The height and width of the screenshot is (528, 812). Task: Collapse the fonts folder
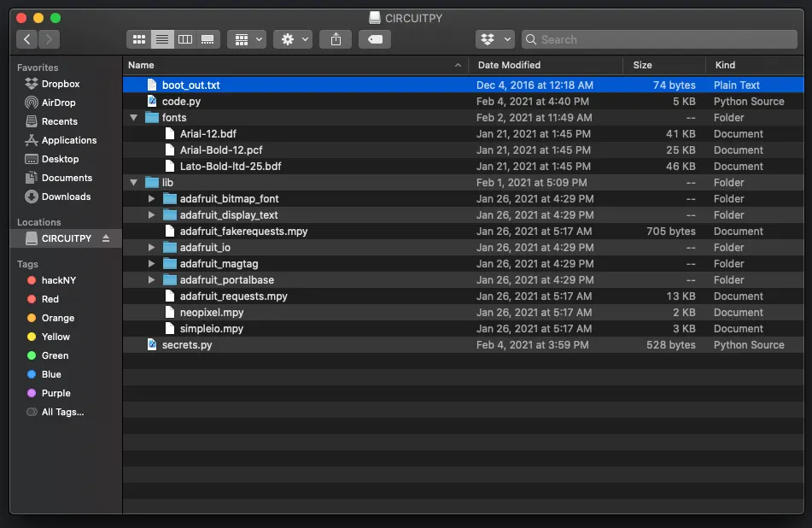pos(133,118)
